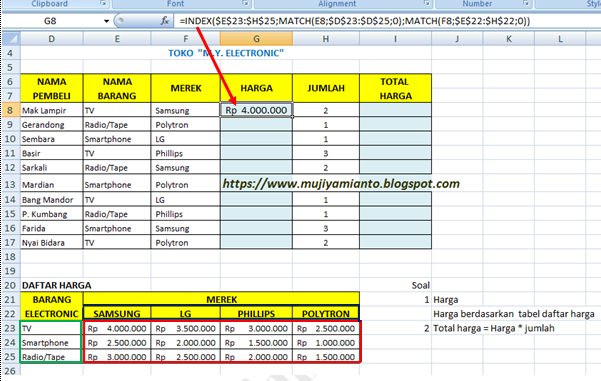601x381 pixels.
Task: Select row 8 header
Action: coord(10,110)
